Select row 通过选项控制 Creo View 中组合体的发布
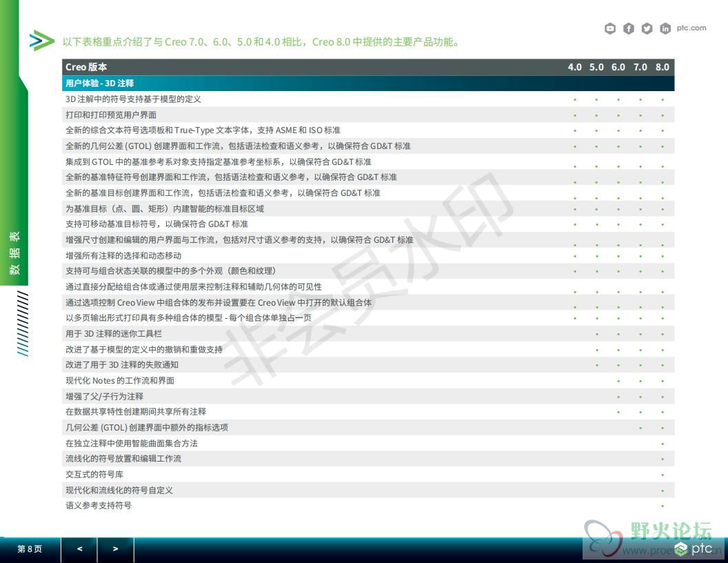This screenshot has width=728, height=563. tap(368, 302)
